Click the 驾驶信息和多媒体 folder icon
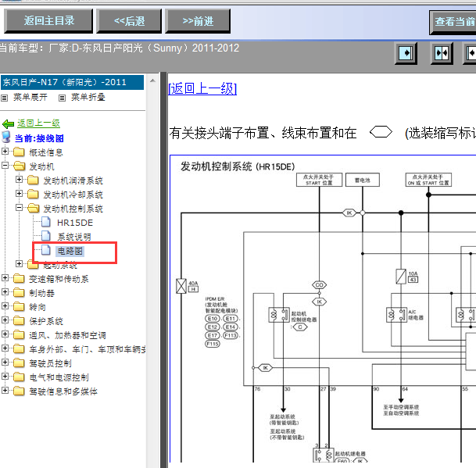 click(19, 391)
